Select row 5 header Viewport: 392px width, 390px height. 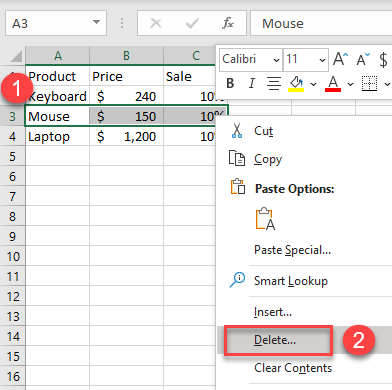[x=12, y=156]
